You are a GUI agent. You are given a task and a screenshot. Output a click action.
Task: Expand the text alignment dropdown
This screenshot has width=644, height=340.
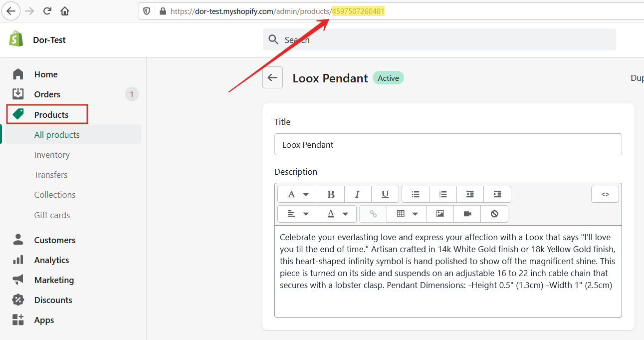[298, 214]
